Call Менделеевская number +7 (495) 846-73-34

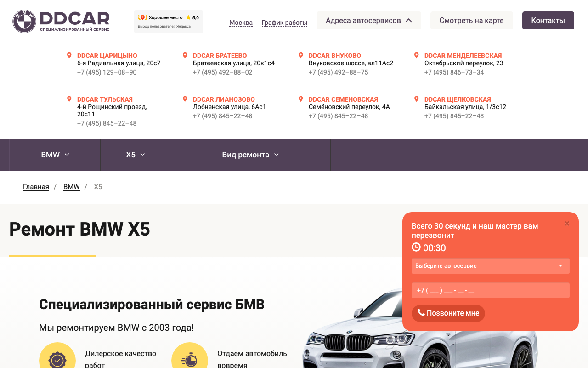(x=454, y=72)
